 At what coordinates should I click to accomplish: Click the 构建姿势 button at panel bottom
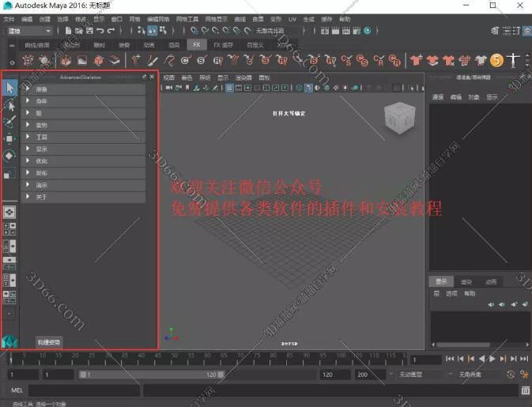click(x=49, y=342)
